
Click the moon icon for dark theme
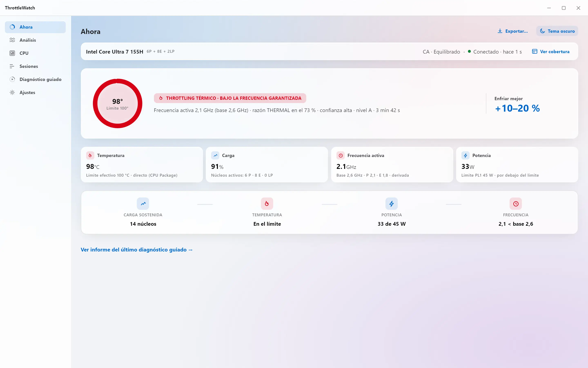point(542,31)
